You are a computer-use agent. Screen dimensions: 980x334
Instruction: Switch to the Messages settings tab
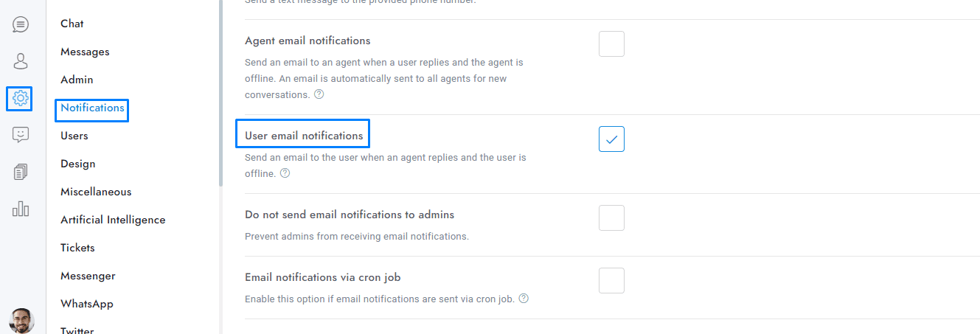85,52
